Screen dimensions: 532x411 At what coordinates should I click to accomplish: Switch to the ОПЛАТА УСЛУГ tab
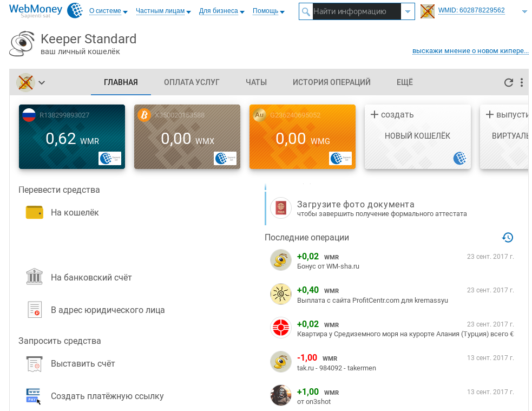coord(192,82)
